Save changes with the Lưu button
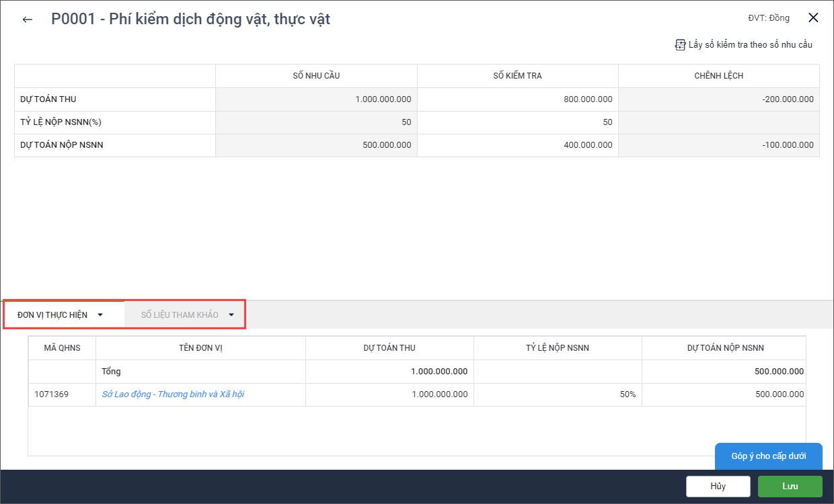 790,486
